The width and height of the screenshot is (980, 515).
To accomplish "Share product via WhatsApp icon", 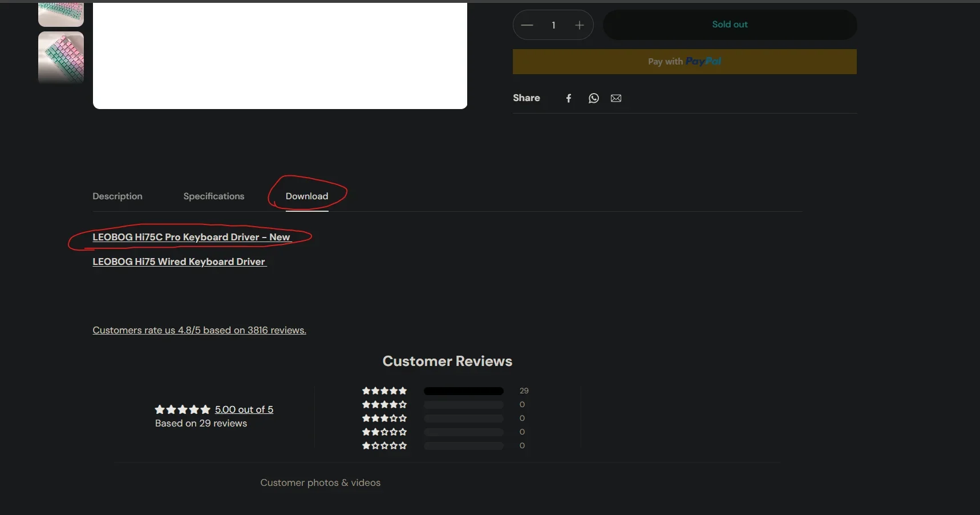I will [x=593, y=98].
